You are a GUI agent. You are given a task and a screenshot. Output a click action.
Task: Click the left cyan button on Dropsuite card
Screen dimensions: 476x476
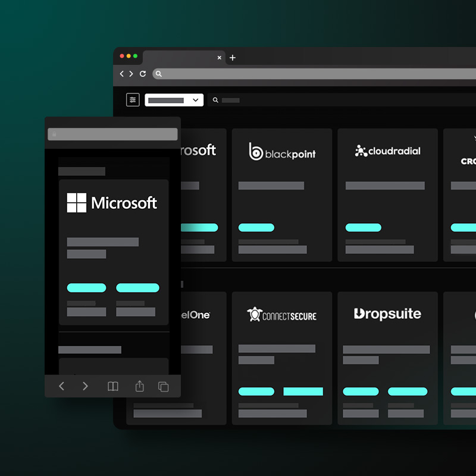pyautogui.click(x=361, y=392)
